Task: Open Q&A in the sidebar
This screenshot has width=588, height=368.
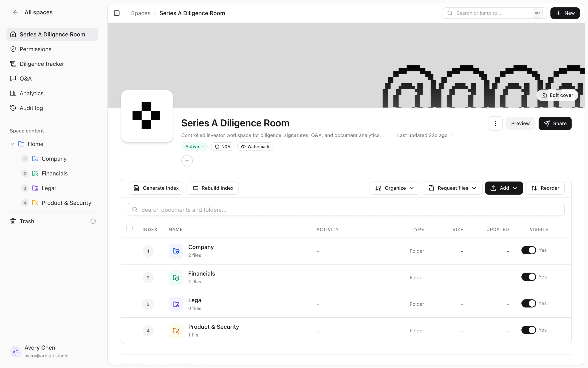Action: (x=52, y=79)
